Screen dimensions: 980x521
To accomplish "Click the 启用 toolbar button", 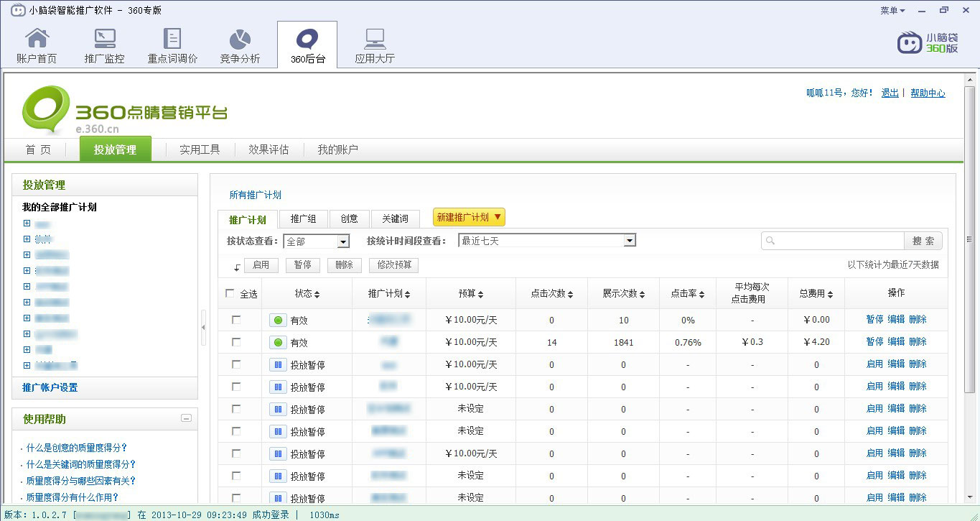I will coord(261,265).
